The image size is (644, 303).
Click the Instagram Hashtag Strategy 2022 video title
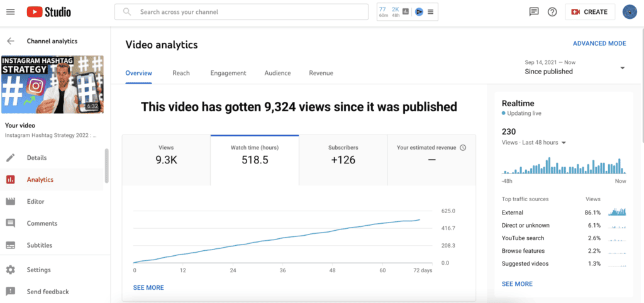(50, 135)
